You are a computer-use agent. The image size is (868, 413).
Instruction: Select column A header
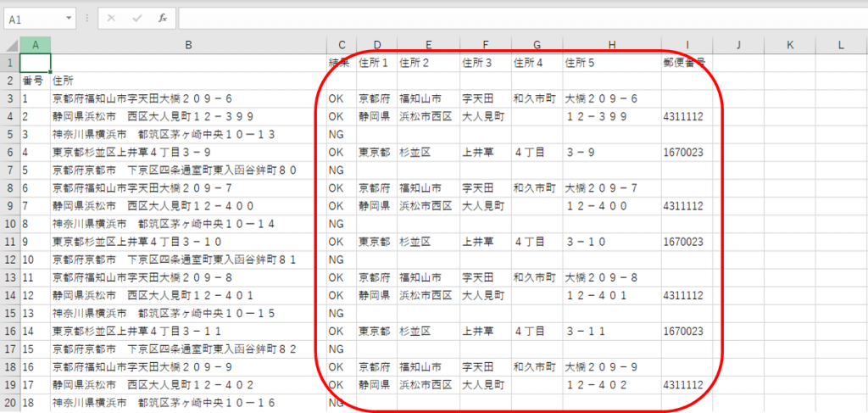[x=36, y=46]
